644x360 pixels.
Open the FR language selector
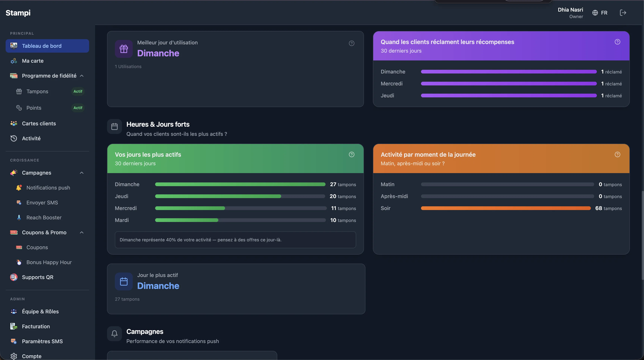tap(600, 13)
